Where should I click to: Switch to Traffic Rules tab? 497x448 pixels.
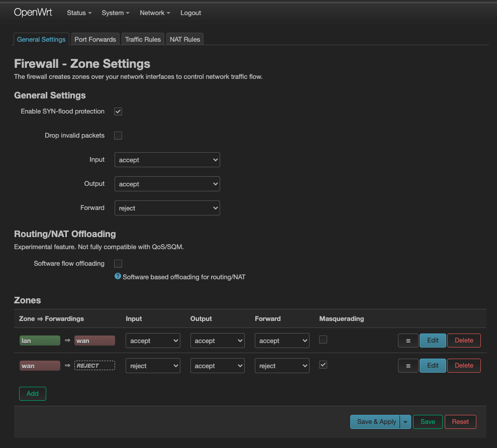coord(143,39)
